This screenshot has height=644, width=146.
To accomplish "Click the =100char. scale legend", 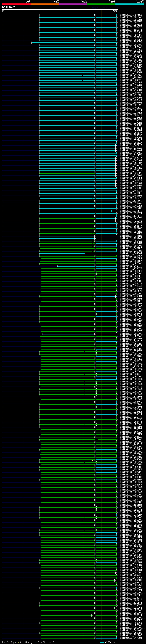I will point(108,642).
